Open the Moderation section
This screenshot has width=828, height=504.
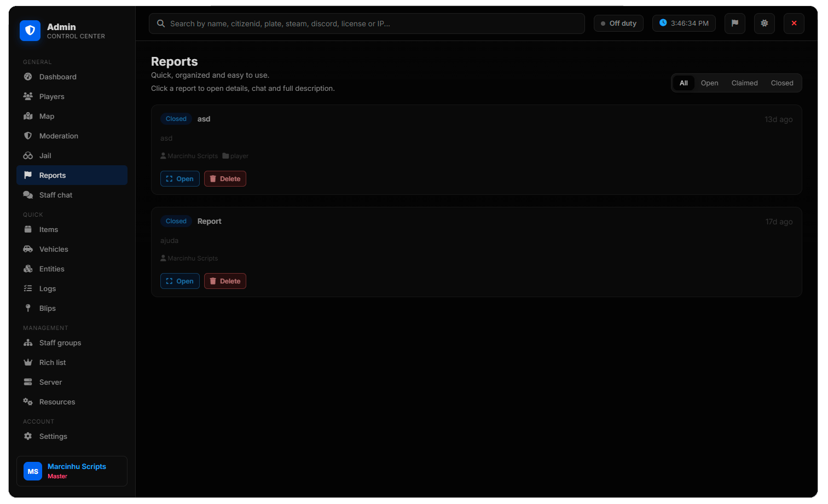coord(72,136)
